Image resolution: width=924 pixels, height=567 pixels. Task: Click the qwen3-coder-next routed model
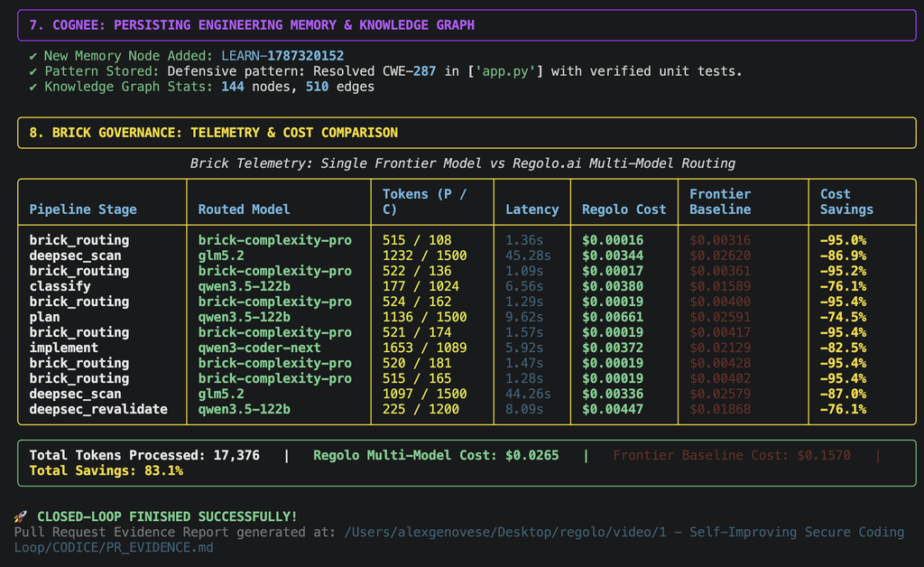(x=259, y=348)
